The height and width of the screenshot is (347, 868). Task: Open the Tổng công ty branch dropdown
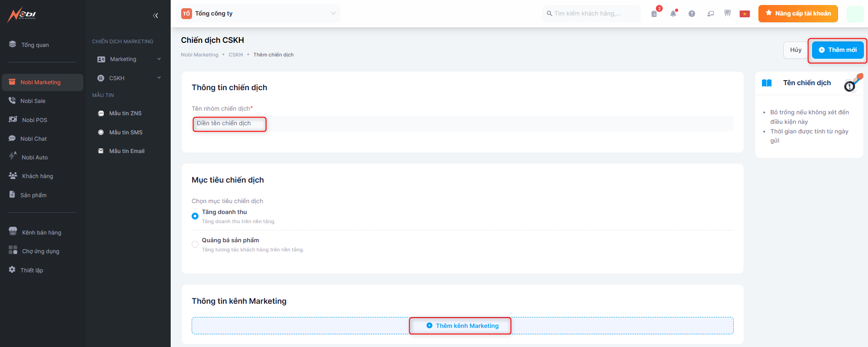click(x=259, y=14)
